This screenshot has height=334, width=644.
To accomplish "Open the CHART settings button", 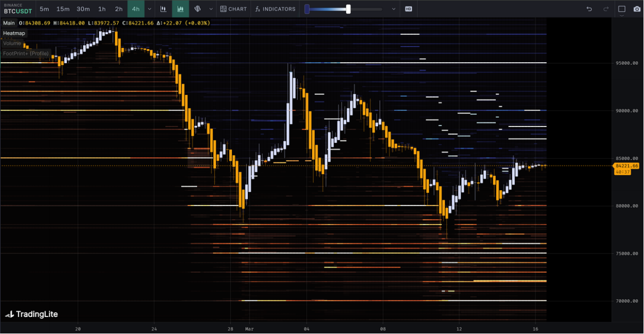I will click(x=233, y=9).
